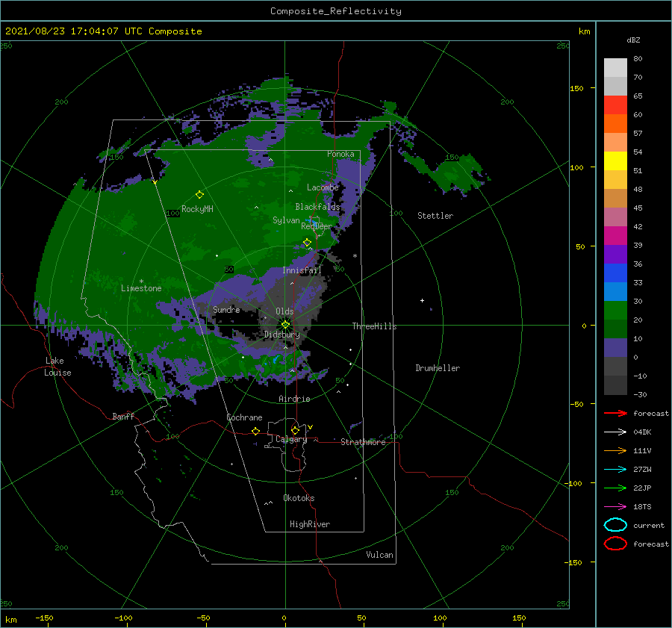Click the Vulcan city label

[x=379, y=555]
